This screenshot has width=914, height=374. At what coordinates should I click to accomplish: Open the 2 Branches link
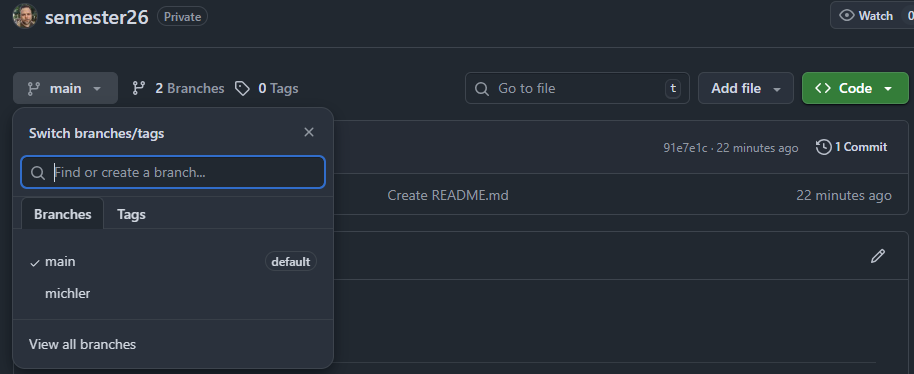tap(178, 88)
